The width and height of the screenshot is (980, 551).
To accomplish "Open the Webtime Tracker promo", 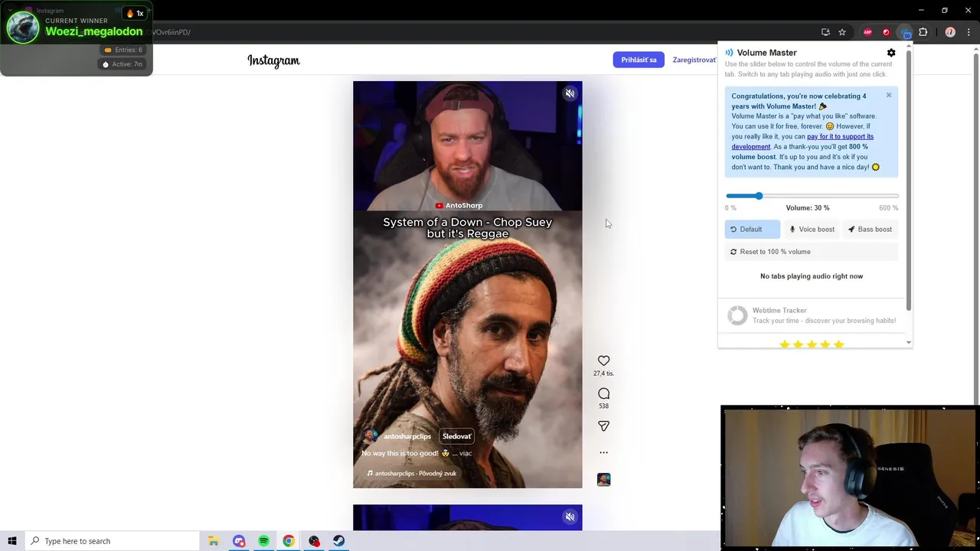I will click(812, 315).
